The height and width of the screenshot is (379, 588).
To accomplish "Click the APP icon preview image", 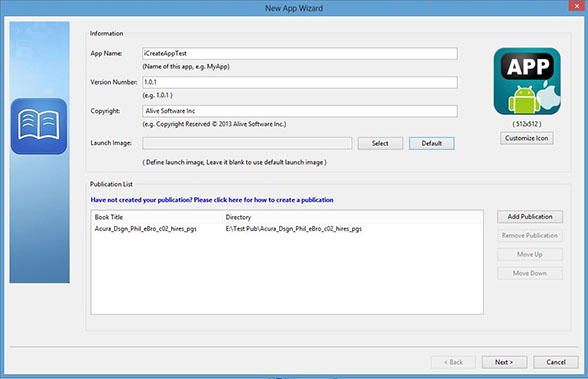I will click(x=527, y=81).
